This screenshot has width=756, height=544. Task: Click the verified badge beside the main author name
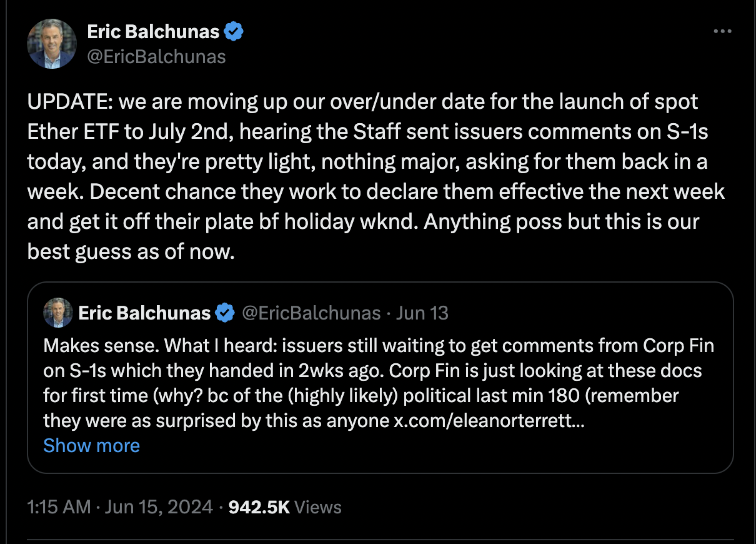coord(234,31)
